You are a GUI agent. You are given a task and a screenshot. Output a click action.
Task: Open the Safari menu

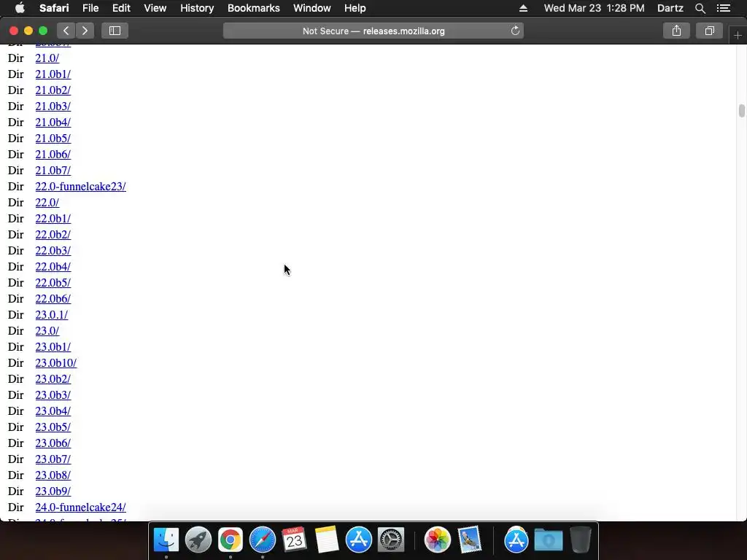tap(54, 8)
